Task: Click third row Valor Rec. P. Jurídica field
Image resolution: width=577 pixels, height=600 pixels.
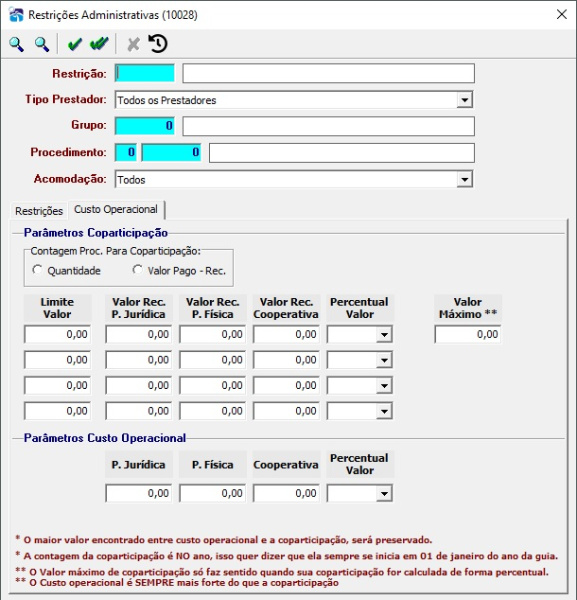Action: 139,385
